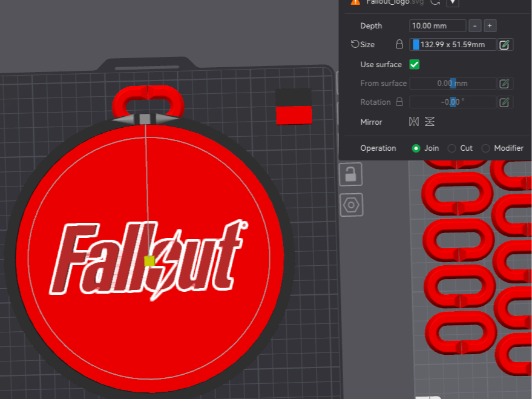Select the Join operation option

tap(416, 148)
